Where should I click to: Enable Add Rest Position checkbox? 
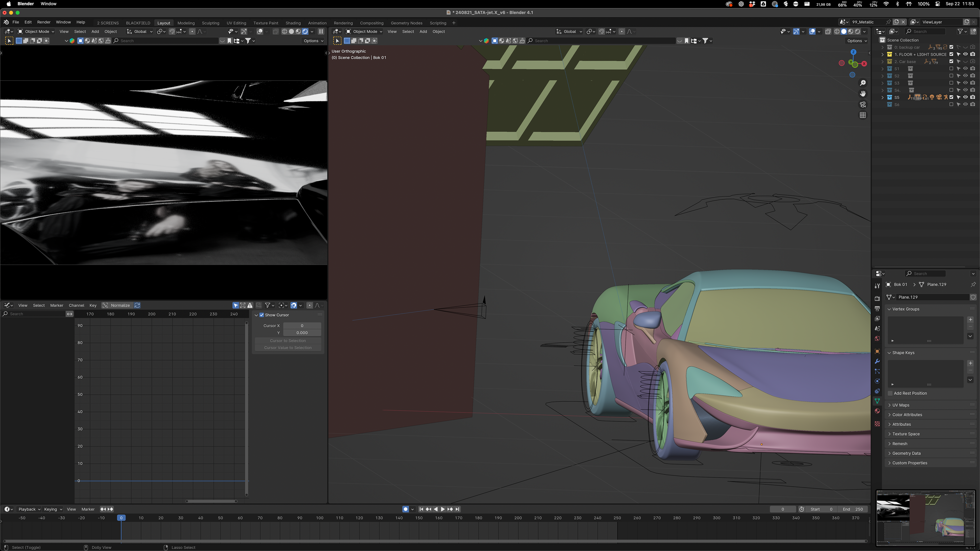click(x=890, y=393)
